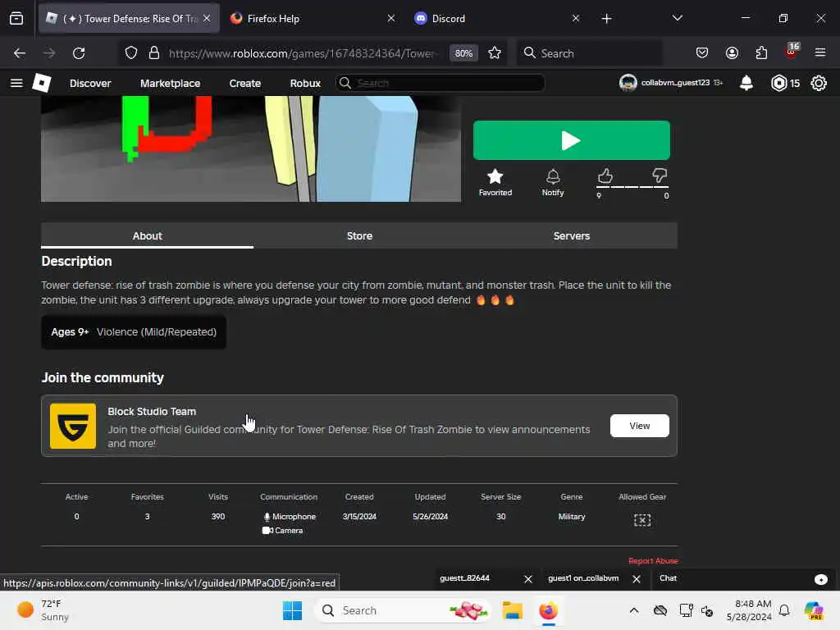This screenshot has height=630, width=840.
Task: Open the Roblox hamburger navigation menu
Action: pyautogui.click(x=16, y=83)
